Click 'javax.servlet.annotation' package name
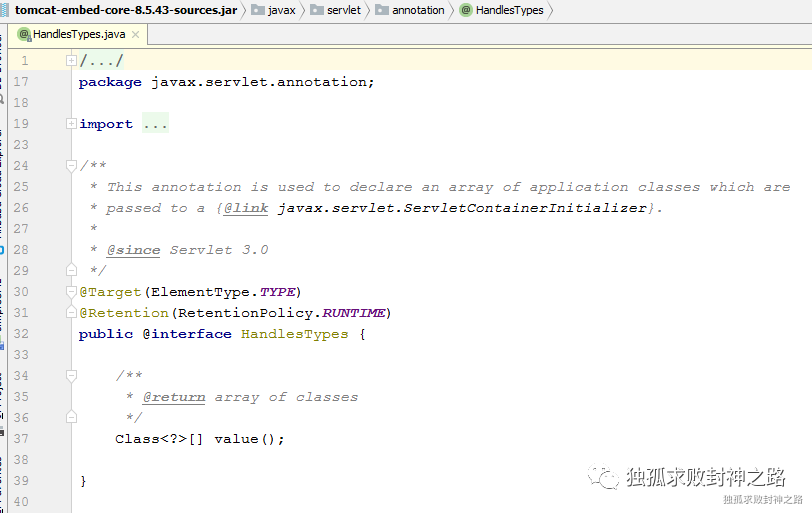Screen dimensions: 812x513 click(259, 82)
